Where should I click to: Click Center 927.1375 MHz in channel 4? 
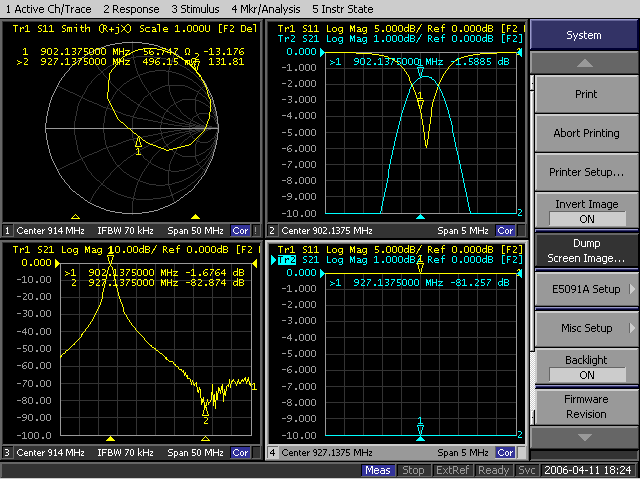tap(327, 453)
